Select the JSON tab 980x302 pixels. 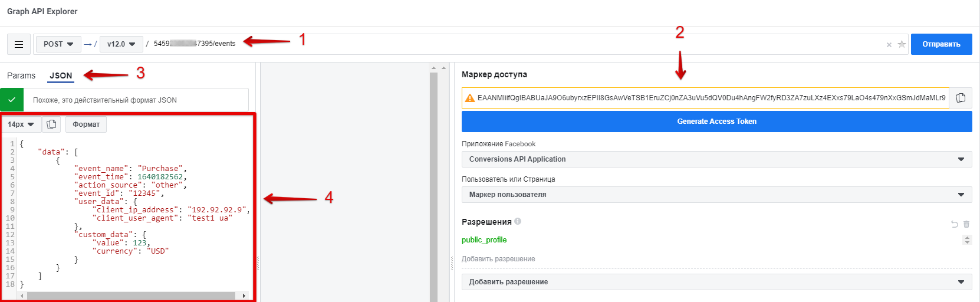(61, 75)
